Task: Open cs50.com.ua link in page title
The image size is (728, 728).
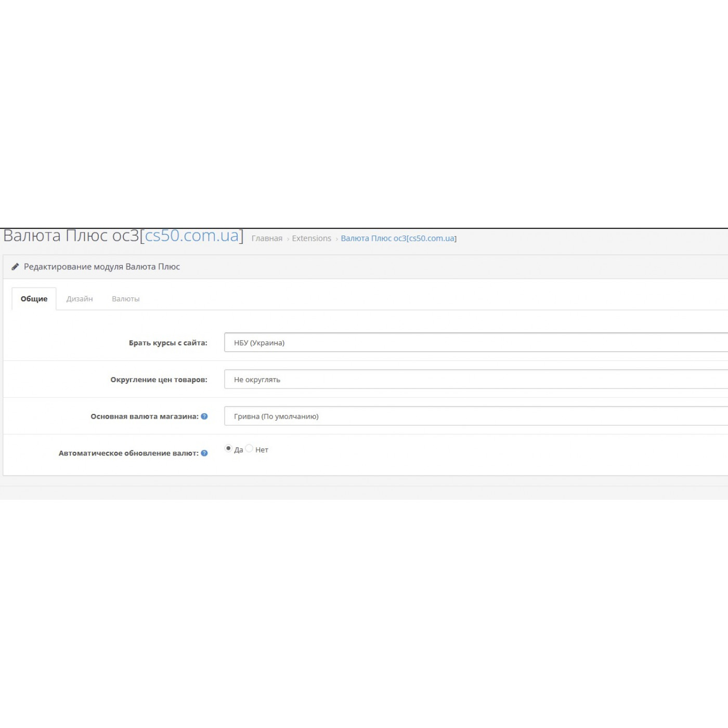Action: point(191,236)
